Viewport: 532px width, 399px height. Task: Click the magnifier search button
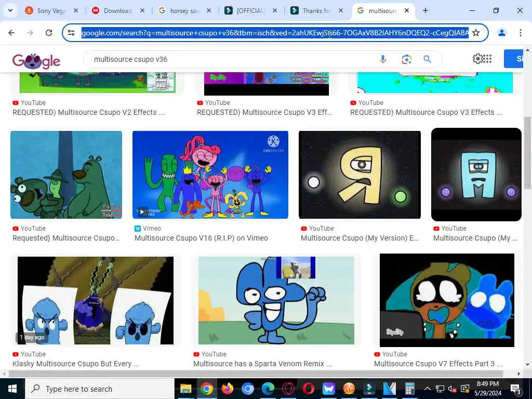(x=427, y=59)
